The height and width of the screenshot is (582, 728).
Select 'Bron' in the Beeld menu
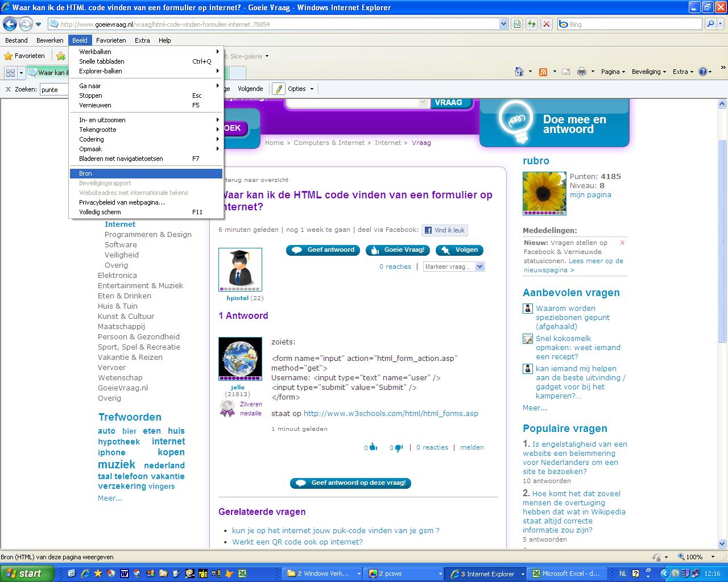coord(85,173)
